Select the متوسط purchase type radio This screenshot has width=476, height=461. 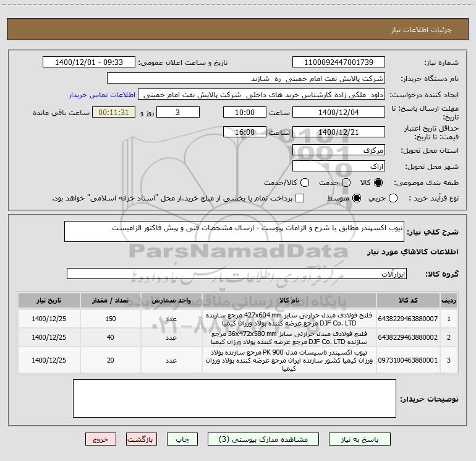point(357,199)
